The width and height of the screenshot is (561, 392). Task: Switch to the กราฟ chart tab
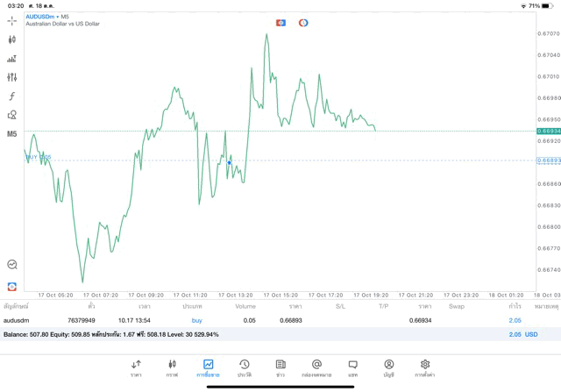(172, 368)
